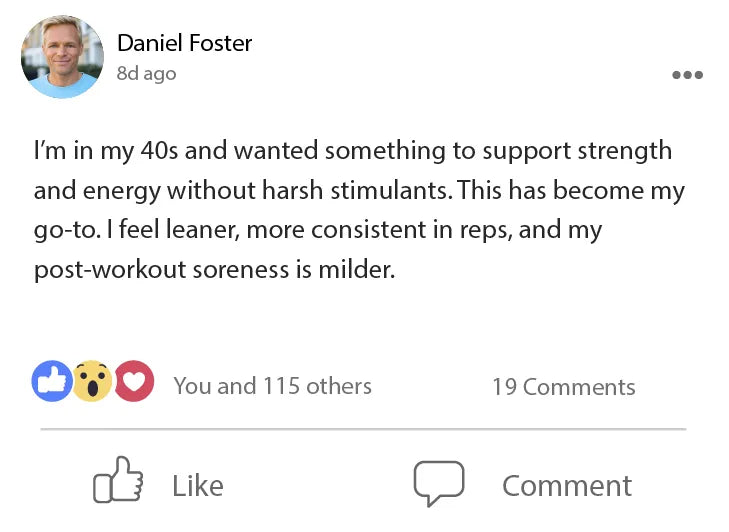
Task: Click the speech bubble Comment icon
Action: tap(439, 483)
